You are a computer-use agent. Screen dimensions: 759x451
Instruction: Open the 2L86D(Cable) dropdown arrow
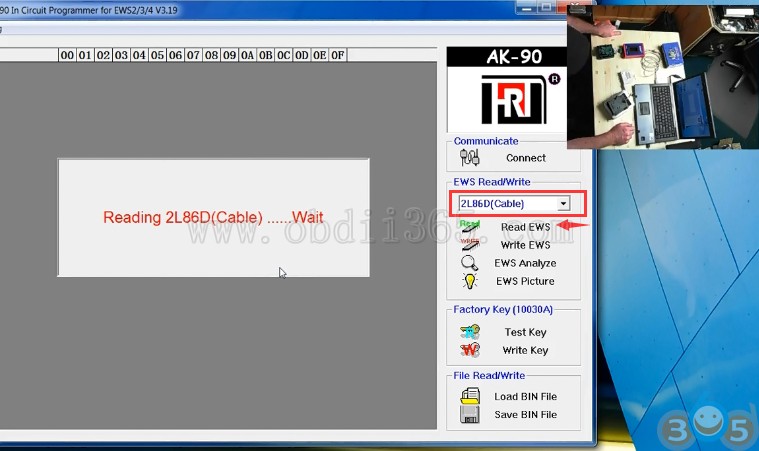[563, 204]
